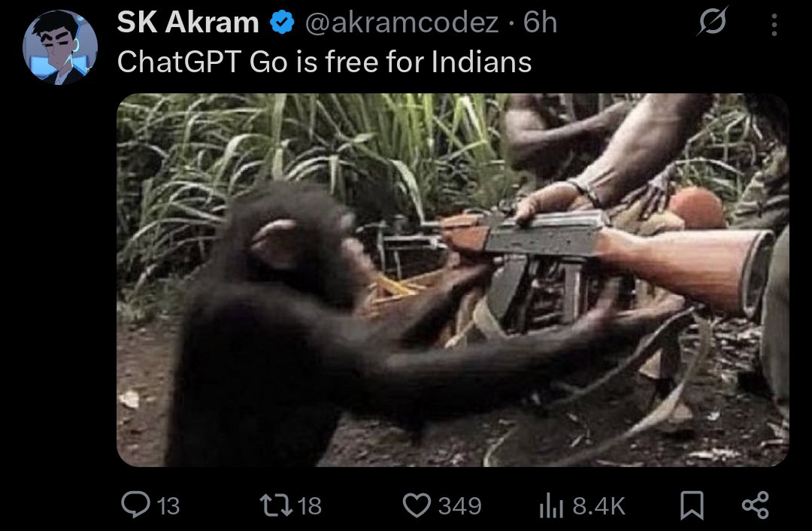The image size is (812, 531).
Task: Click the reply speech bubble icon
Action: click(x=135, y=505)
